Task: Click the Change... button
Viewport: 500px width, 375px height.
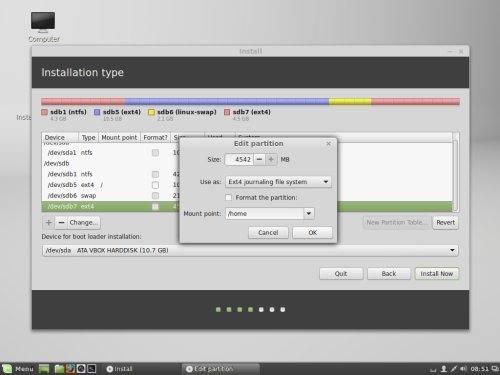Action: click(84, 222)
